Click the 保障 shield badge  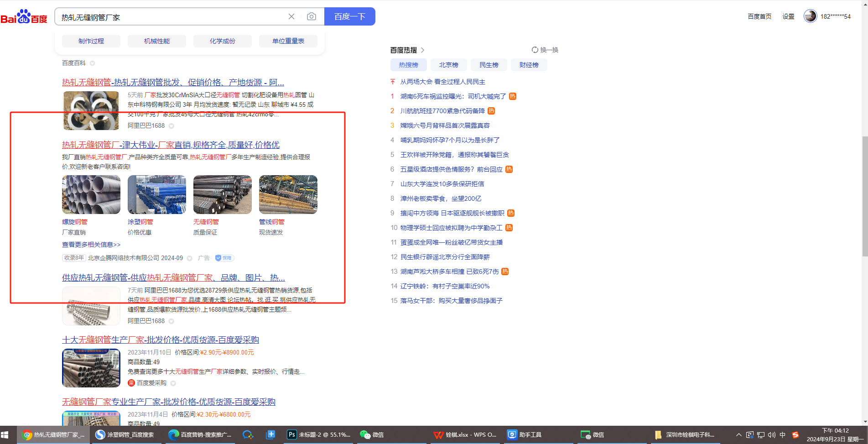point(224,258)
